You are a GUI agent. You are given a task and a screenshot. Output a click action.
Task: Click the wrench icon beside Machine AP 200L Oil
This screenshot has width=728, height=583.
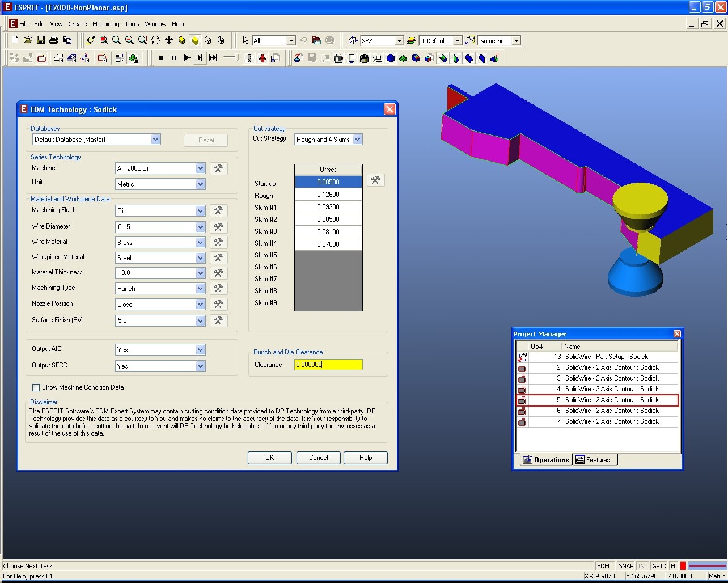click(x=218, y=168)
